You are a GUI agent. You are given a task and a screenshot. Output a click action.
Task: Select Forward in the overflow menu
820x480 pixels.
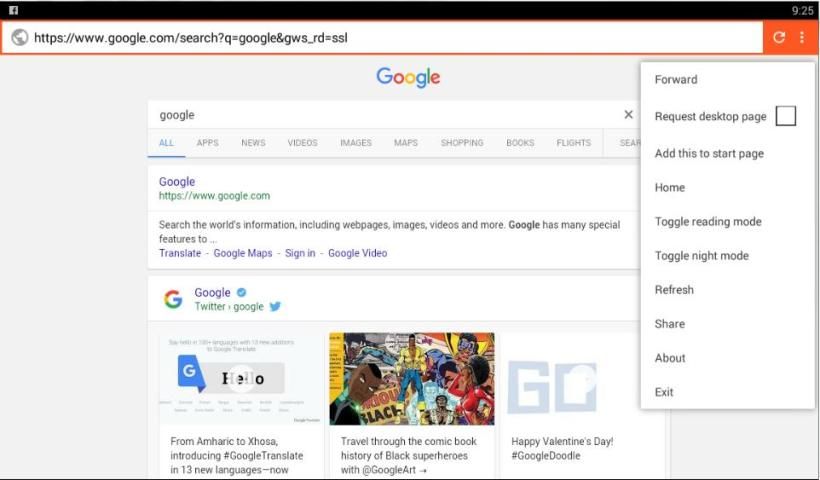click(676, 80)
